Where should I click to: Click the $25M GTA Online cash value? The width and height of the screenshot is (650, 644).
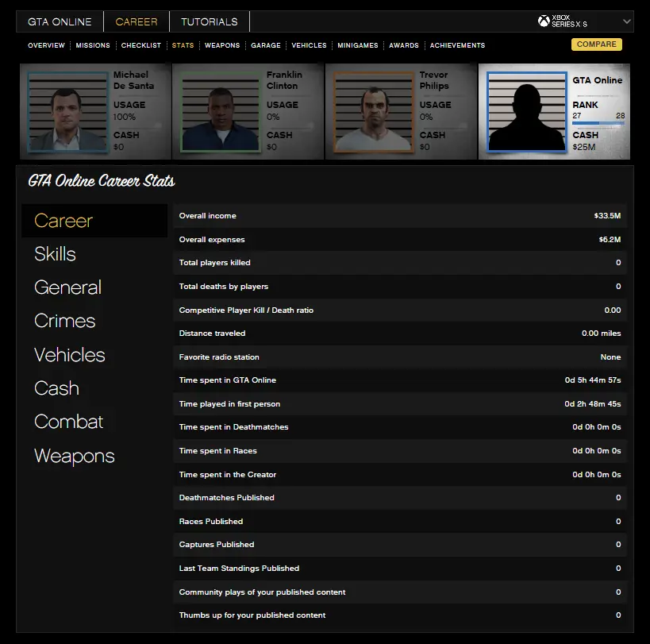583,147
